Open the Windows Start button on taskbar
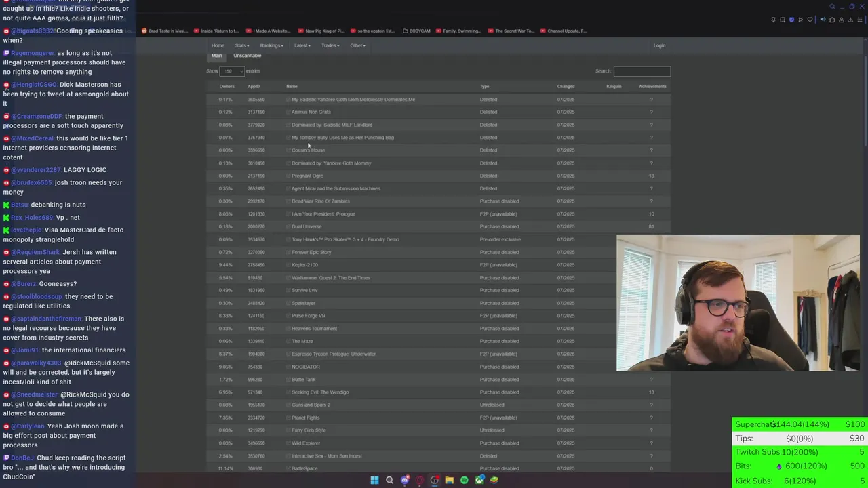 point(374,480)
